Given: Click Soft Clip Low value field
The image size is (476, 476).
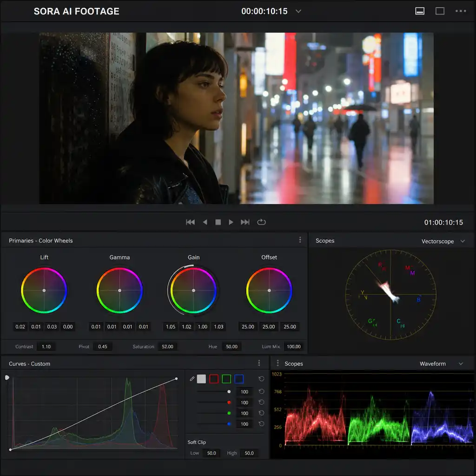Looking at the screenshot, I should 212,453.
